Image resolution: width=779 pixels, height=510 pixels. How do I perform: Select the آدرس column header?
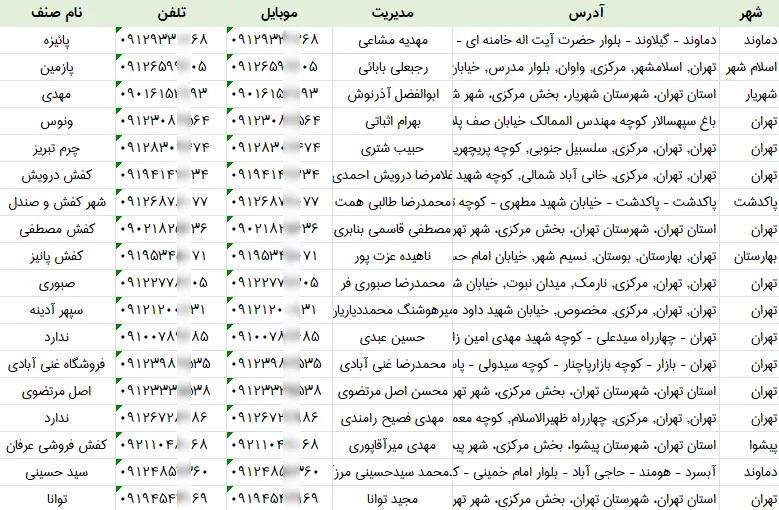coord(586,13)
